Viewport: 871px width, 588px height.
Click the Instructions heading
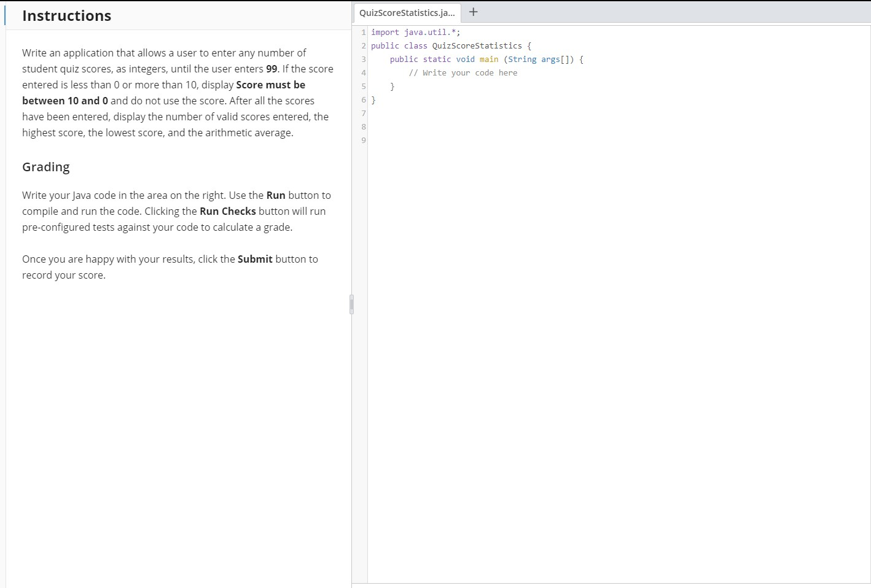66,15
